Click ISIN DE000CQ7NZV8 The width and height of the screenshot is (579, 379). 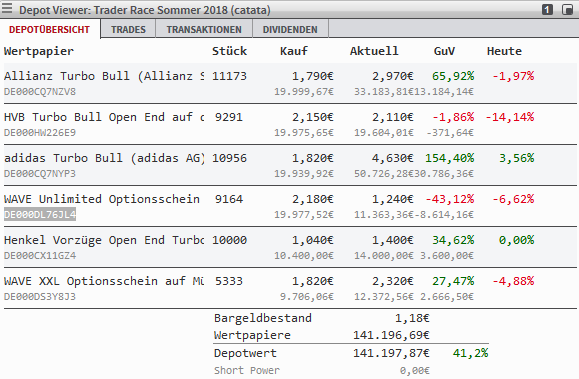40,92
